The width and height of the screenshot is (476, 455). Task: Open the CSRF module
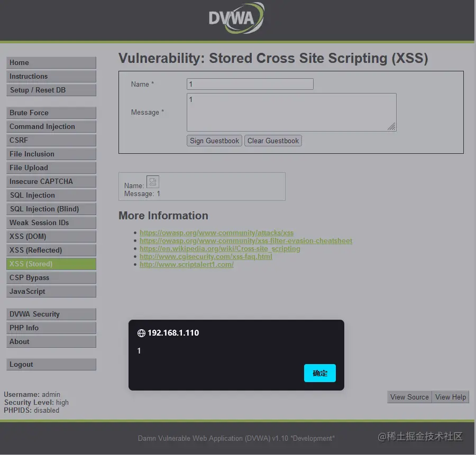pyautogui.click(x=51, y=140)
